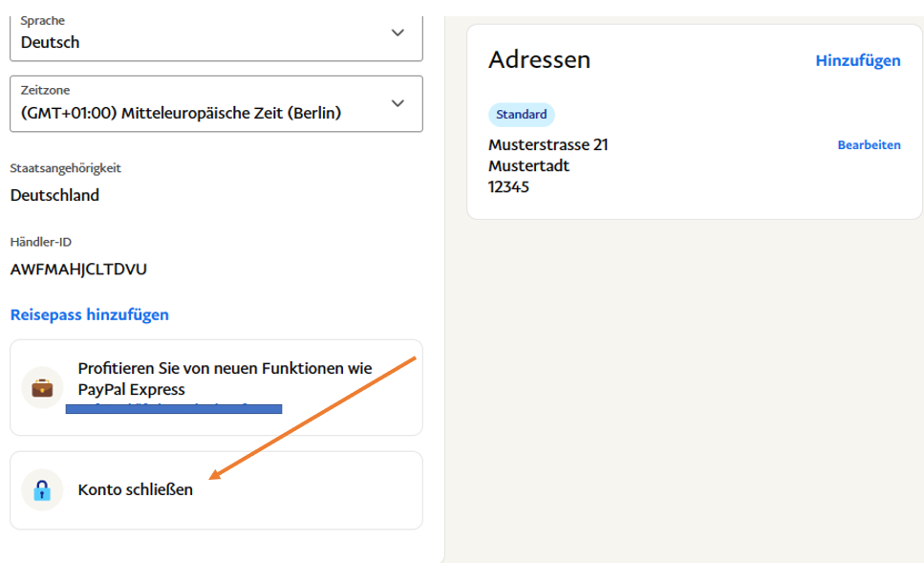Click the Staatsangehörigkeit label
This screenshot has height=563, width=924.
[66, 168]
